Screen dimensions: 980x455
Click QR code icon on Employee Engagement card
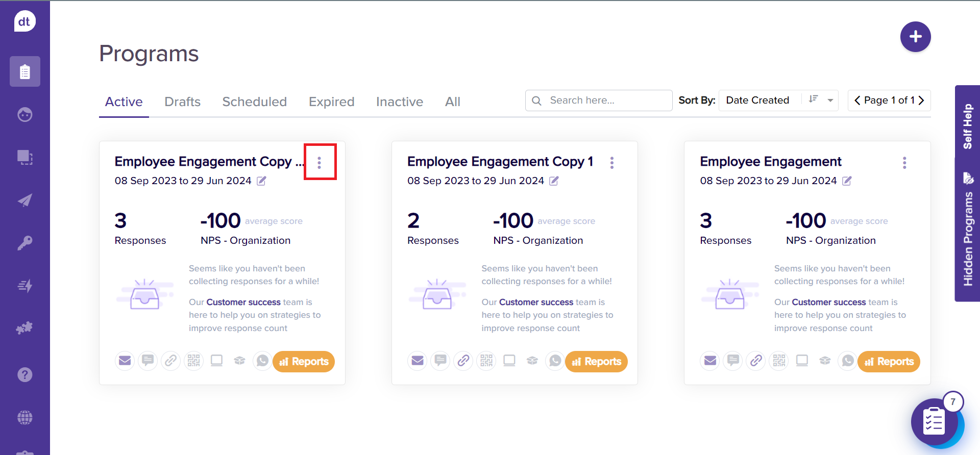coord(779,361)
